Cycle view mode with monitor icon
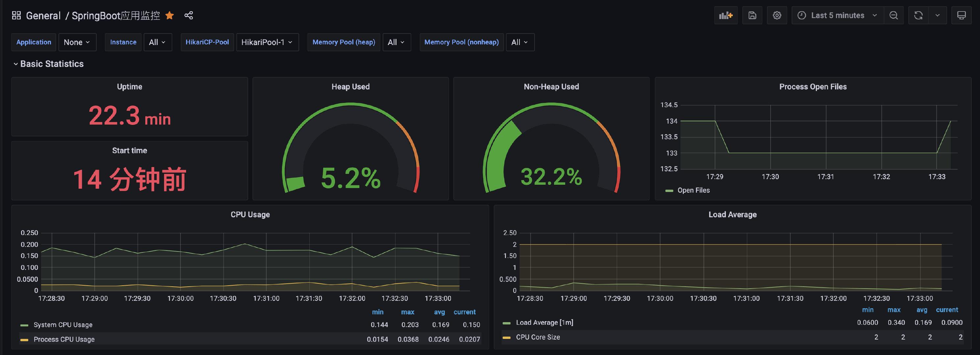 [961, 15]
